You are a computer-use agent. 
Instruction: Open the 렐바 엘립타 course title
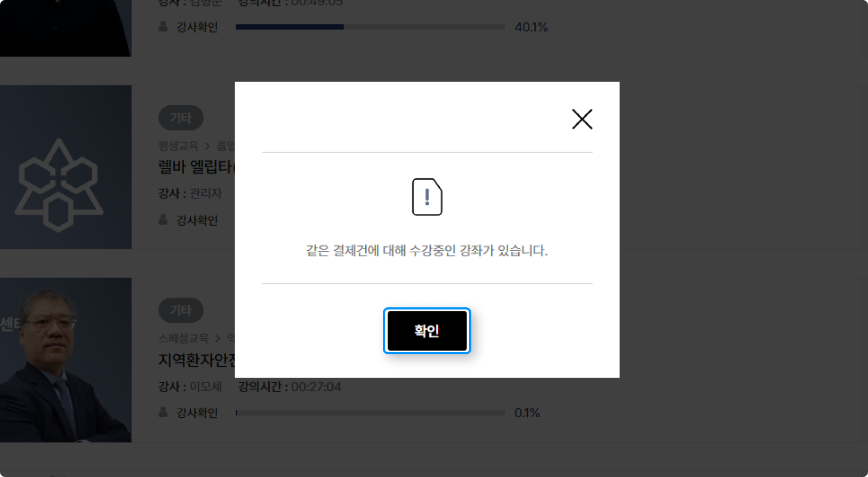196,167
